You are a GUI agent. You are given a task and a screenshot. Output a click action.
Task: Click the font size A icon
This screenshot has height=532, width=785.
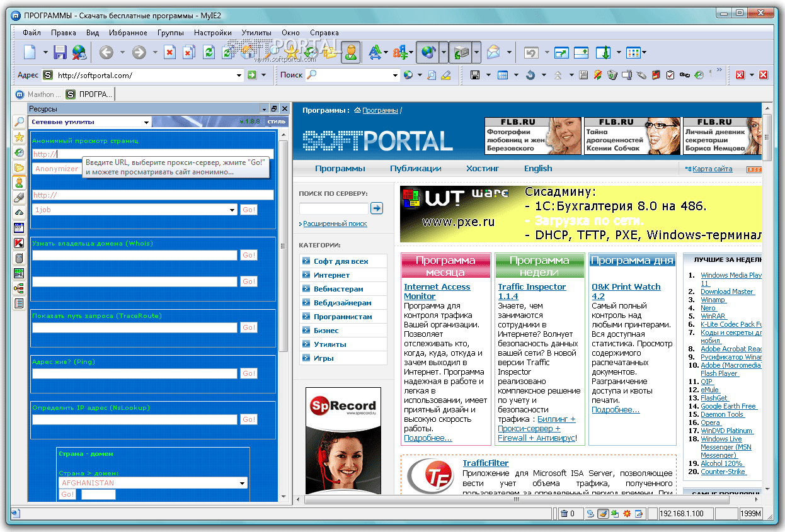[x=375, y=53]
